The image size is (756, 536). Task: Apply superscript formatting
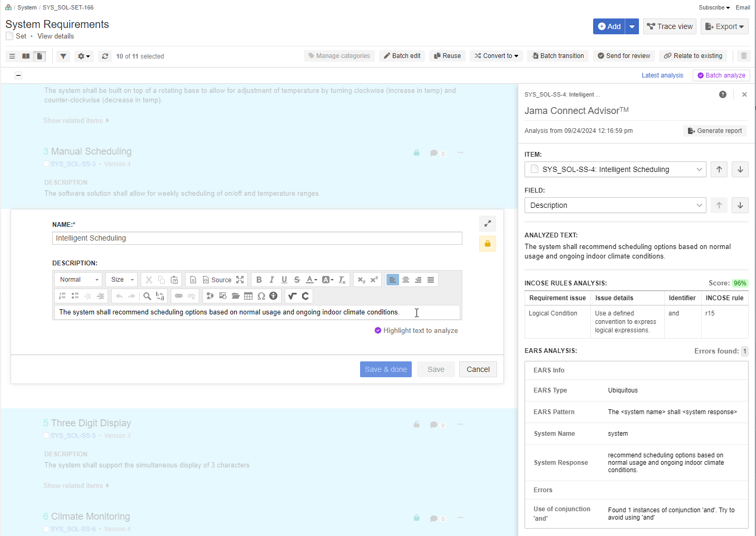point(374,280)
